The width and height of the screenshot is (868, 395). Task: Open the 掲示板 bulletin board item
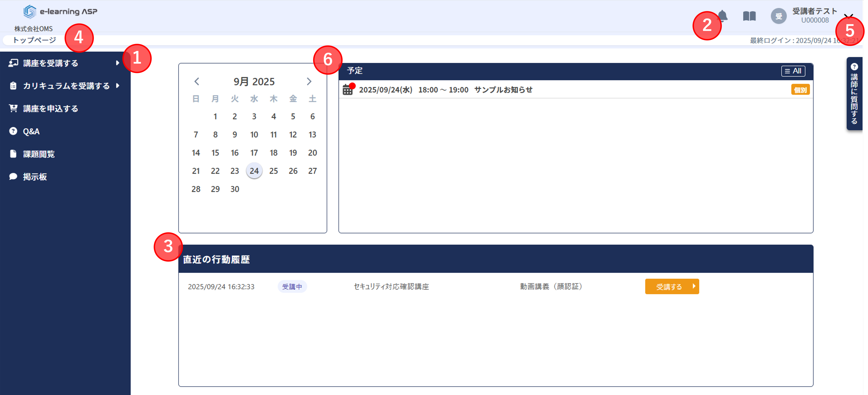coord(35,177)
